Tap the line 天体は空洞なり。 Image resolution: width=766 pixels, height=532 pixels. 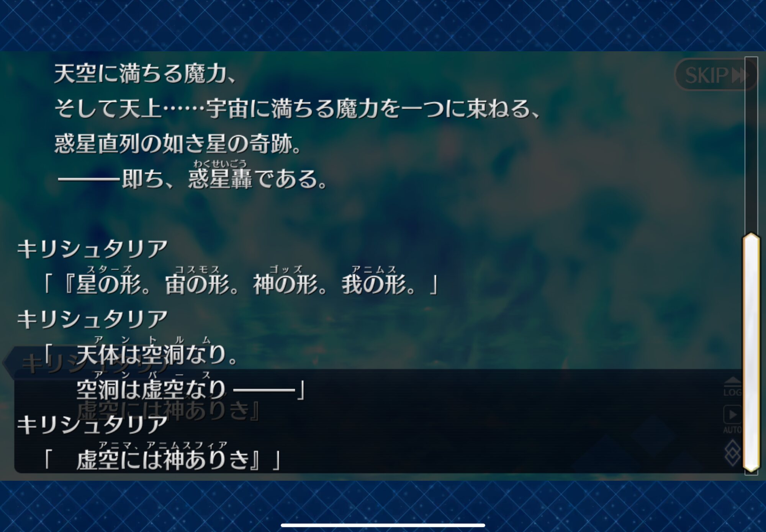tap(157, 354)
